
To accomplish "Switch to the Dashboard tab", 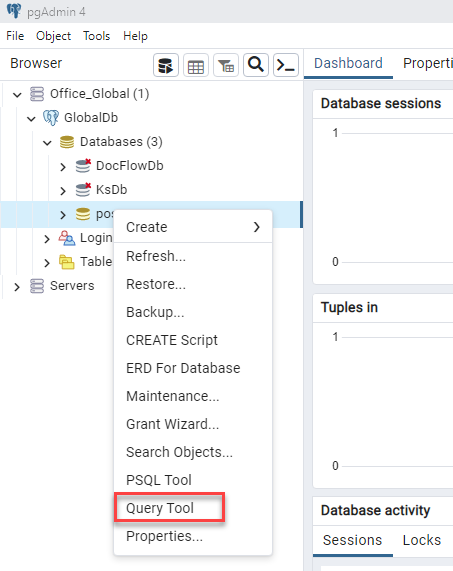I will point(348,63).
